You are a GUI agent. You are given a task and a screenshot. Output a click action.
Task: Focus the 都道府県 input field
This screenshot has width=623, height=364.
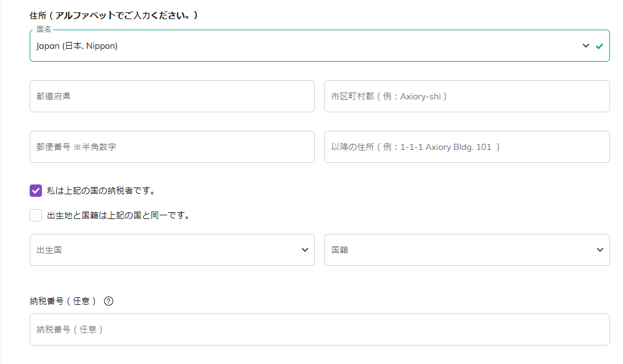coord(172,96)
